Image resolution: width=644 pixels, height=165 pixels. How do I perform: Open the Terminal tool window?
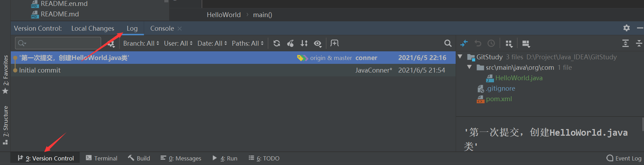click(102, 158)
